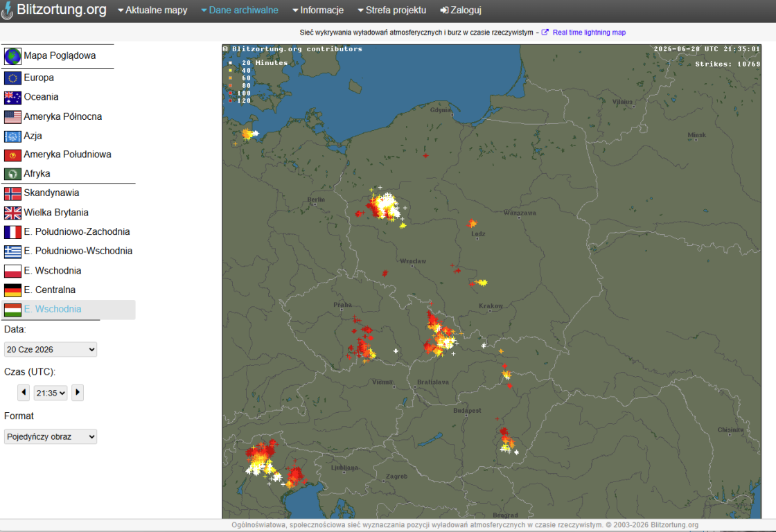Open the date dropdown showing 20 Cze 2026
The image size is (776, 532).
tap(51, 349)
